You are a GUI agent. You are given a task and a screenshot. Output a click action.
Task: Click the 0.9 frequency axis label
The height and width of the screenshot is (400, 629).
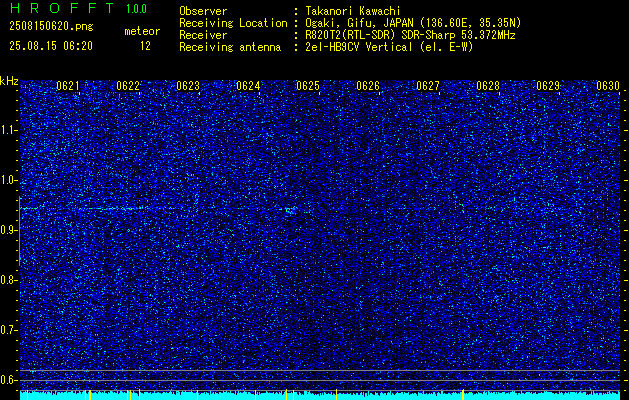9,230
